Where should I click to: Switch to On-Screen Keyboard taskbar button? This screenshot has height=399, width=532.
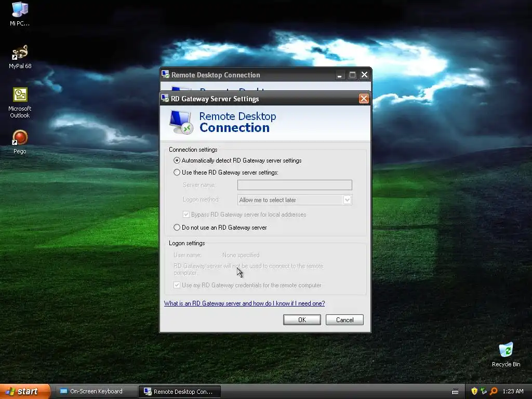[96, 391]
